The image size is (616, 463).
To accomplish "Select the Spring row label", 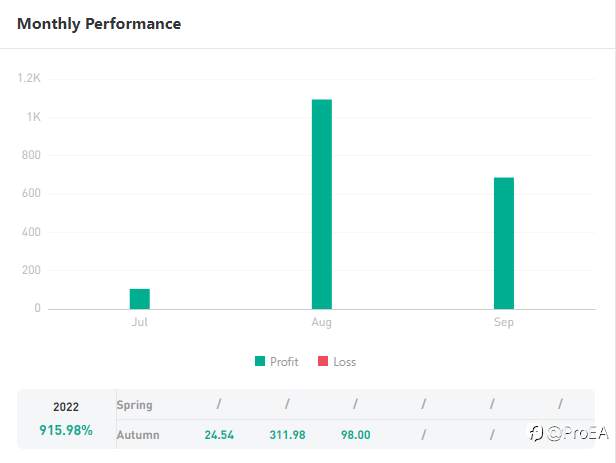I will click(x=135, y=404).
